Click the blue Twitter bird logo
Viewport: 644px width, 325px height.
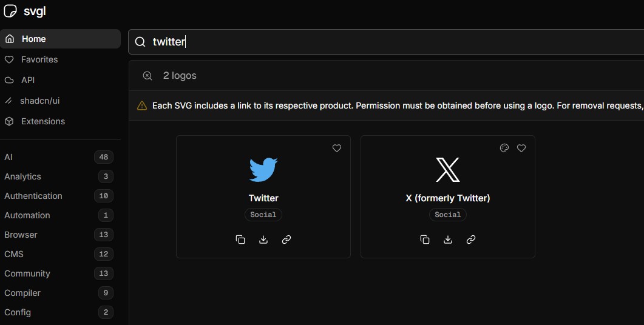tap(263, 170)
